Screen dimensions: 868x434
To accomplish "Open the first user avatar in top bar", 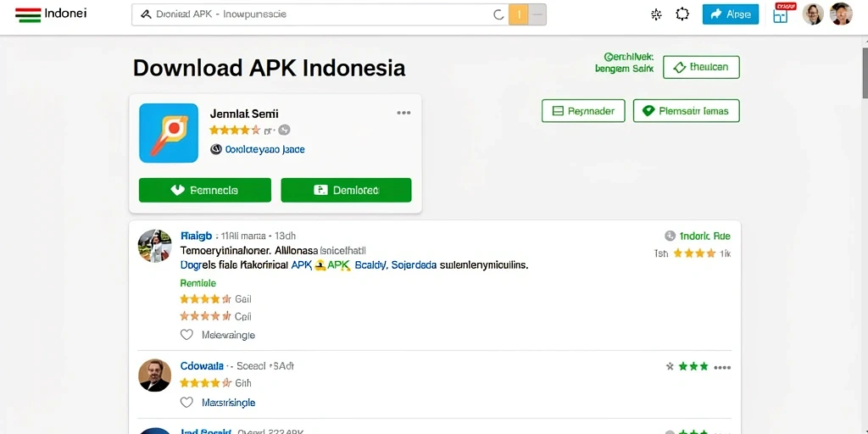I will coord(813,14).
